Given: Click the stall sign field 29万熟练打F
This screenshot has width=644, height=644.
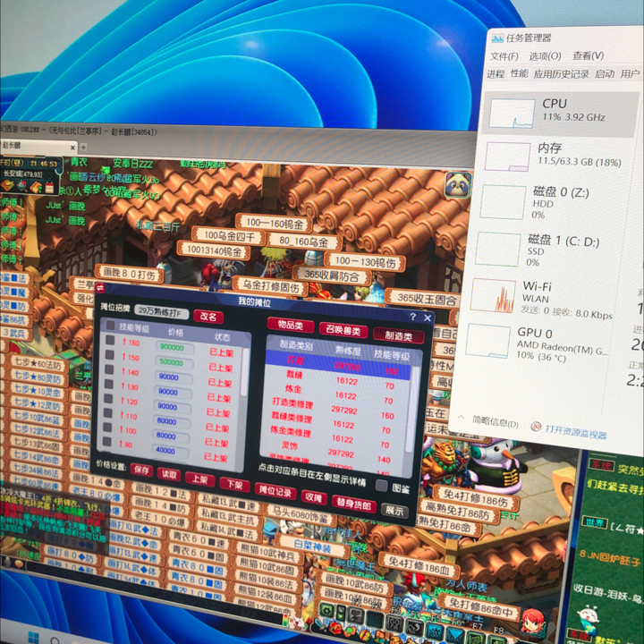Looking at the screenshot, I should coord(161,312).
